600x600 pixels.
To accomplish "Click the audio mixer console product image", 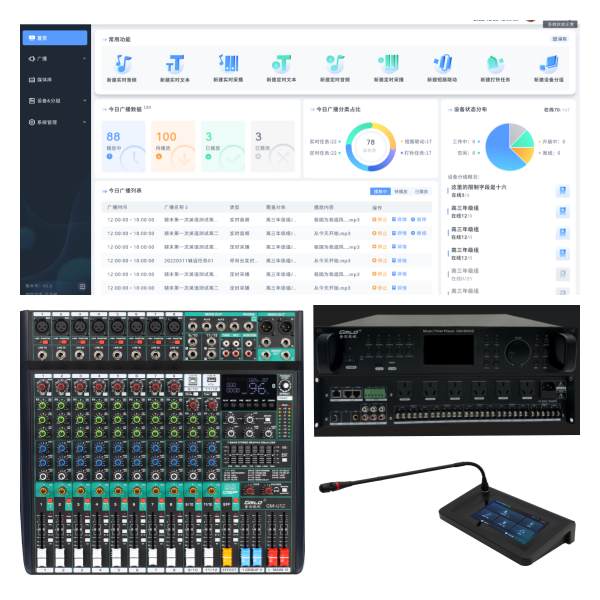I will click(x=163, y=442).
